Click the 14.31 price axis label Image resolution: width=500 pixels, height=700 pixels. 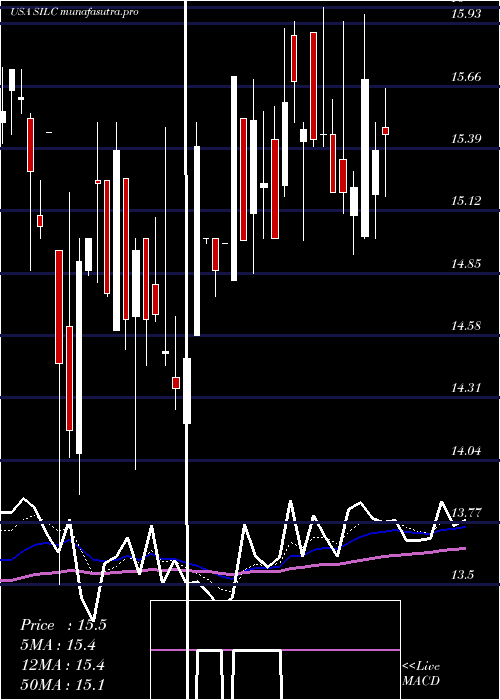(466, 388)
